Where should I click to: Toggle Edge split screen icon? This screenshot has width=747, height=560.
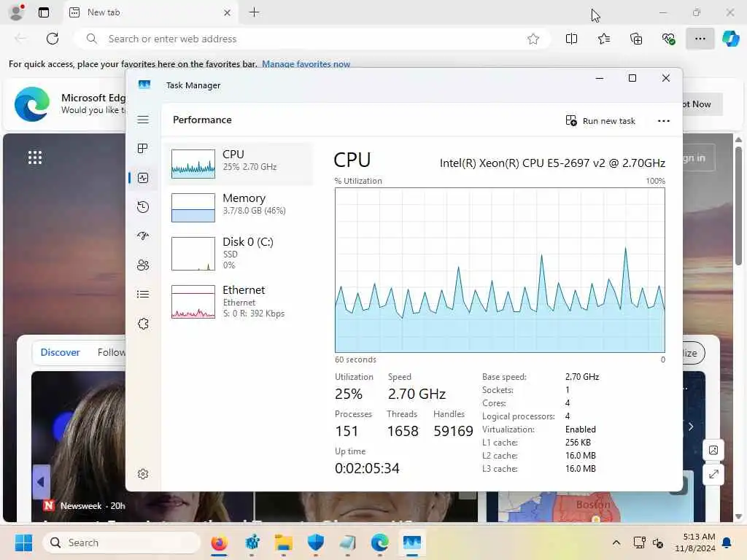tap(571, 39)
